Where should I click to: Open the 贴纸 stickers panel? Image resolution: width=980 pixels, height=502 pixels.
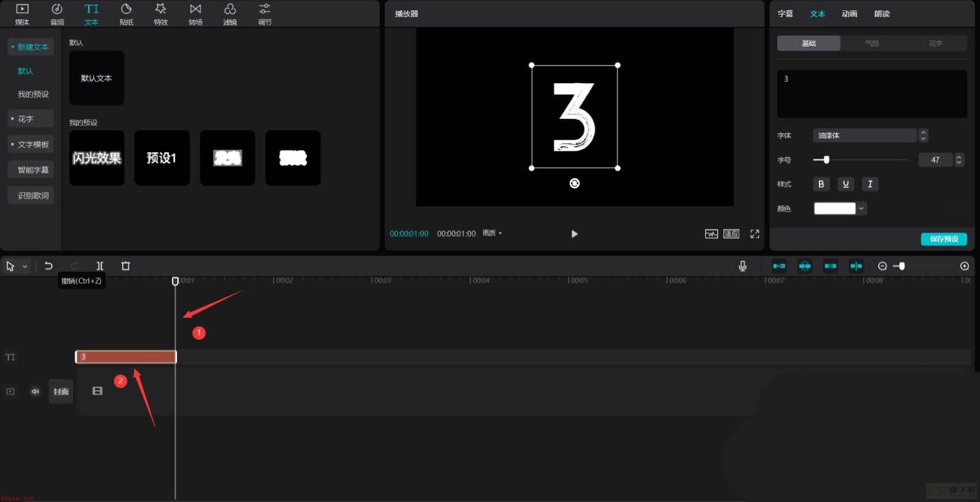[x=126, y=13]
